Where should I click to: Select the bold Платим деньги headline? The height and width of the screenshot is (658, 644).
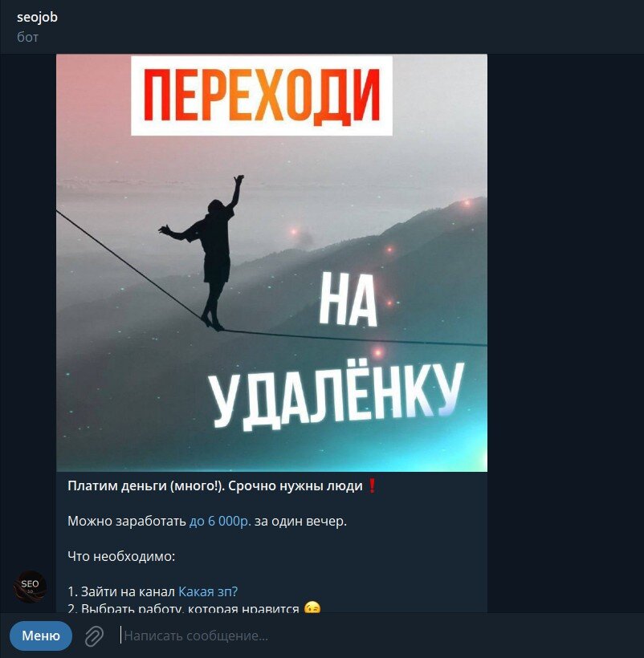tap(215, 486)
